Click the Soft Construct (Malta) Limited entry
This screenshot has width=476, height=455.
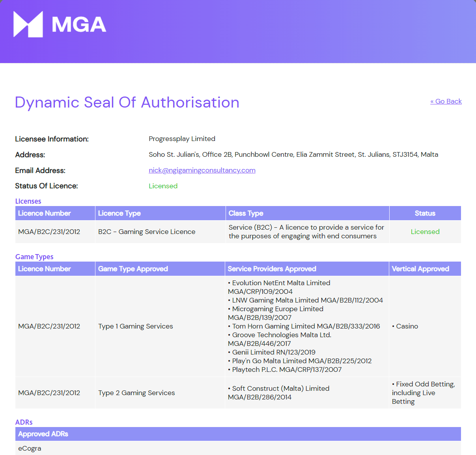pyautogui.click(x=279, y=393)
